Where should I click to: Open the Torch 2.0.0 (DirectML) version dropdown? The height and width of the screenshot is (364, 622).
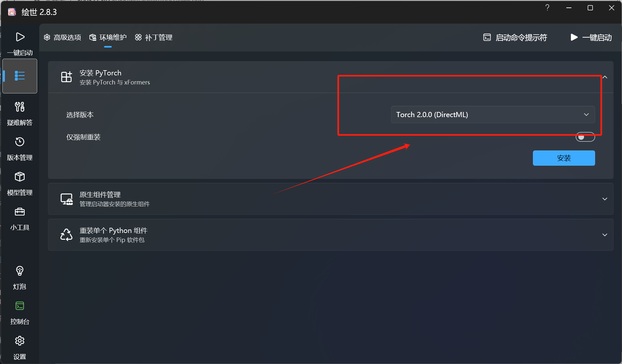pos(492,115)
